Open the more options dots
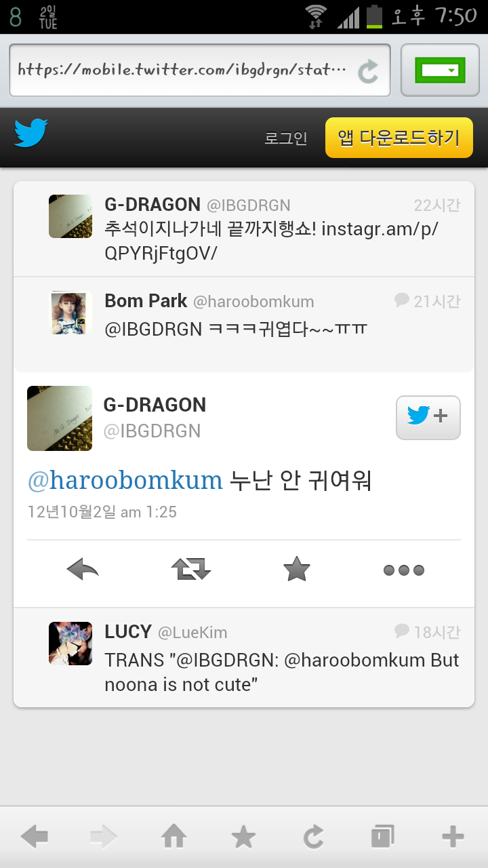The image size is (488, 868). [x=404, y=570]
